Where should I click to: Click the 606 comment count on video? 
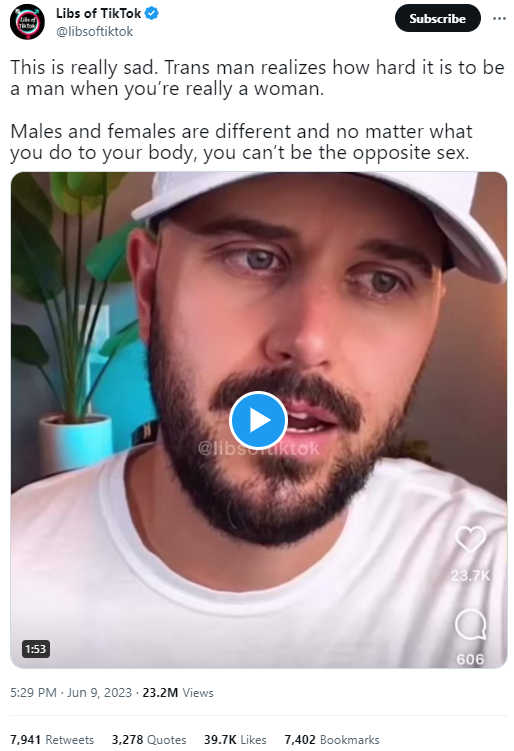470,660
